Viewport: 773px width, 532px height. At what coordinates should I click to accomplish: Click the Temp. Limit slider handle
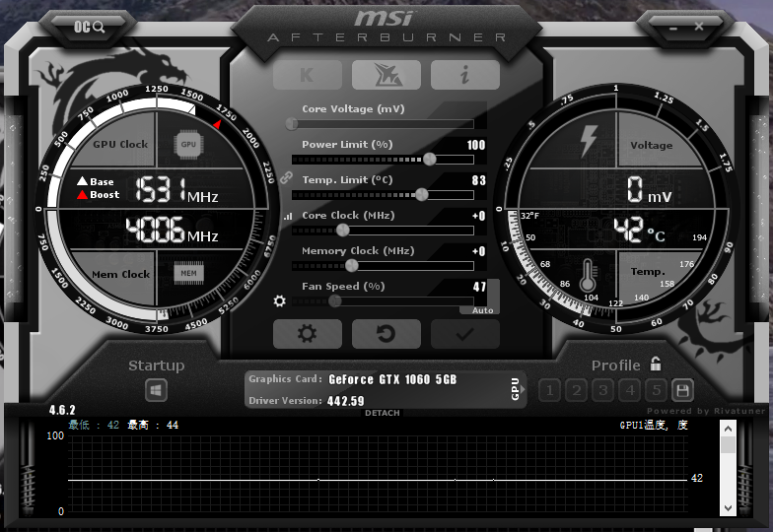pos(422,195)
